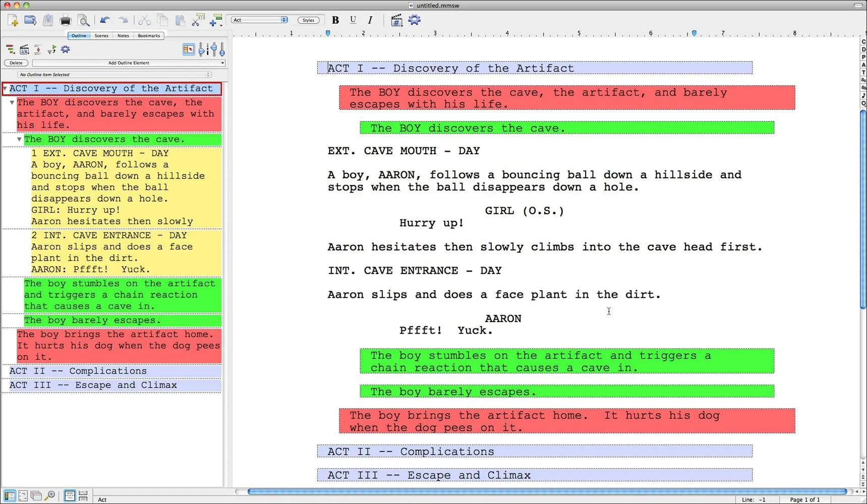Create a new document
867x504 pixels.
(14, 20)
